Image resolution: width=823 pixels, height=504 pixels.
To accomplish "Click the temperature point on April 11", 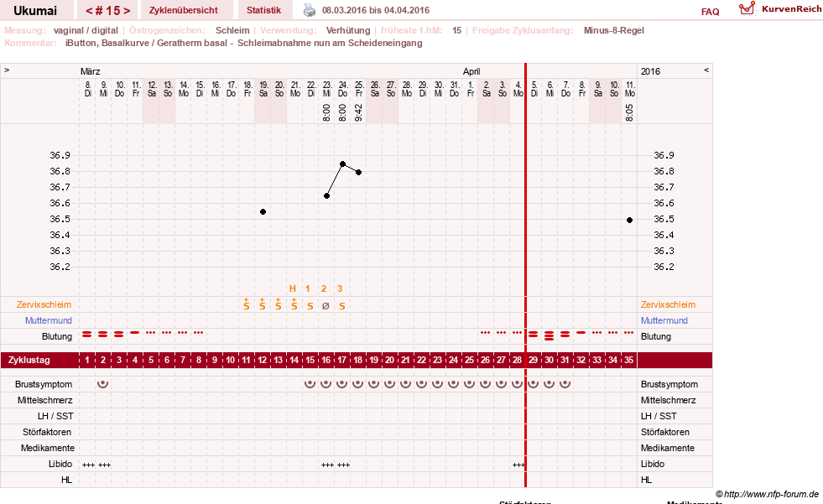I will (x=629, y=221).
